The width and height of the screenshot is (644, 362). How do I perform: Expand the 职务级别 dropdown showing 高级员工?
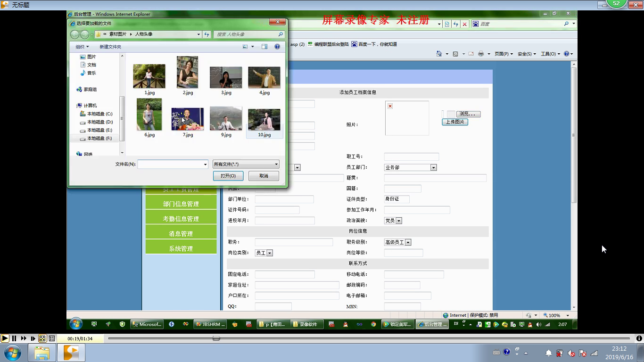pyautogui.click(x=408, y=242)
